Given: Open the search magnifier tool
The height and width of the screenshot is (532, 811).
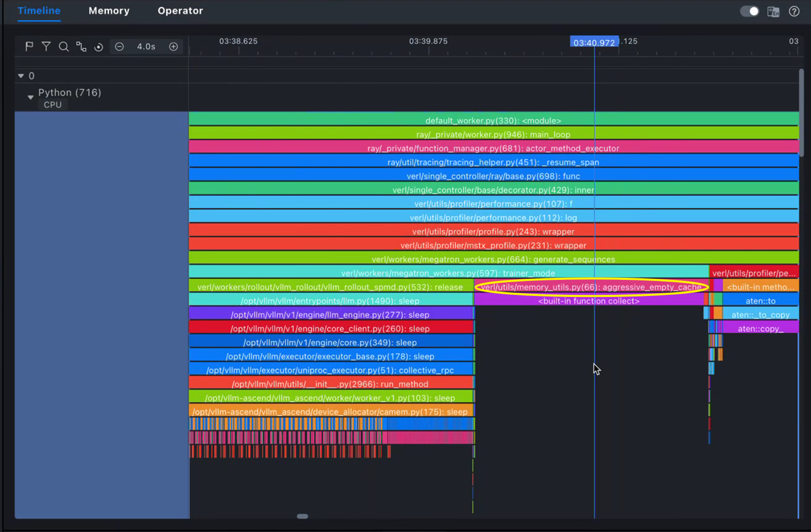Looking at the screenshot, I should click(x=64, y=46).
